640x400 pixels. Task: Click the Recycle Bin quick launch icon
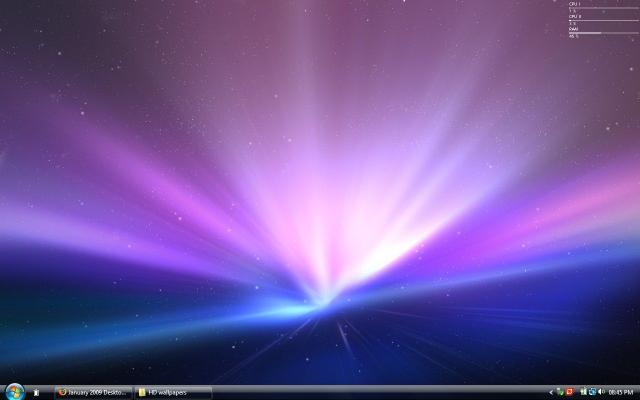[36, 393]
